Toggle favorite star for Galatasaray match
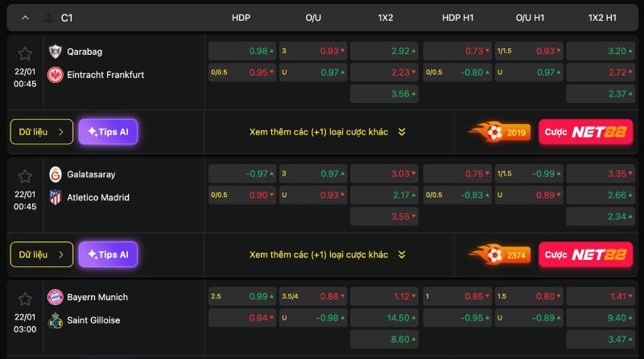 point(25,176)
